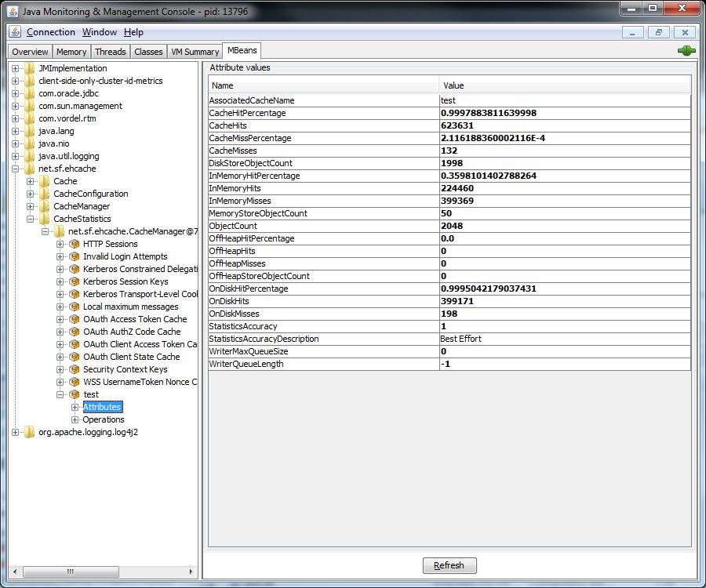
Task: Select the CacheHits value cell
Action: [565, 125]
